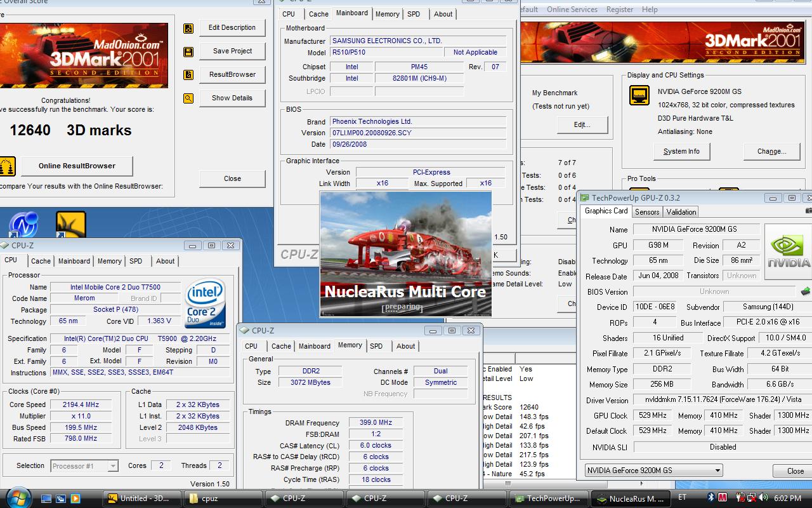Open About tab in the Mainboard CPU-Z window
Image resolution: width=812 pixels, height=508 pixels.
[443, 14]
